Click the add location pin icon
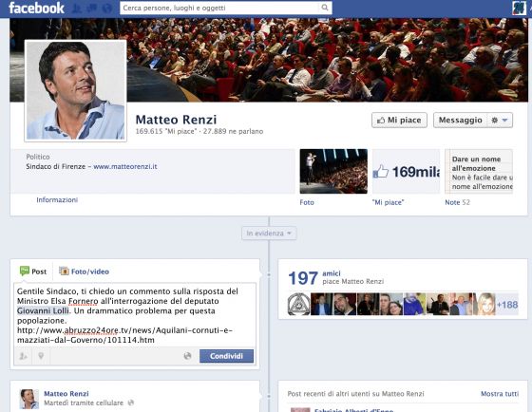The height and width of the screenshot is (412, 532). (41, 356)
